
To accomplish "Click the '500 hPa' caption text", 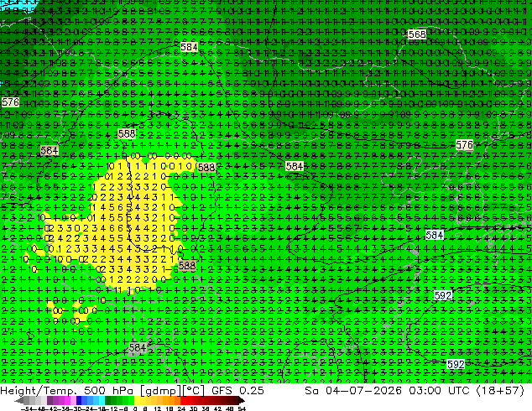I will coord(109,391).
